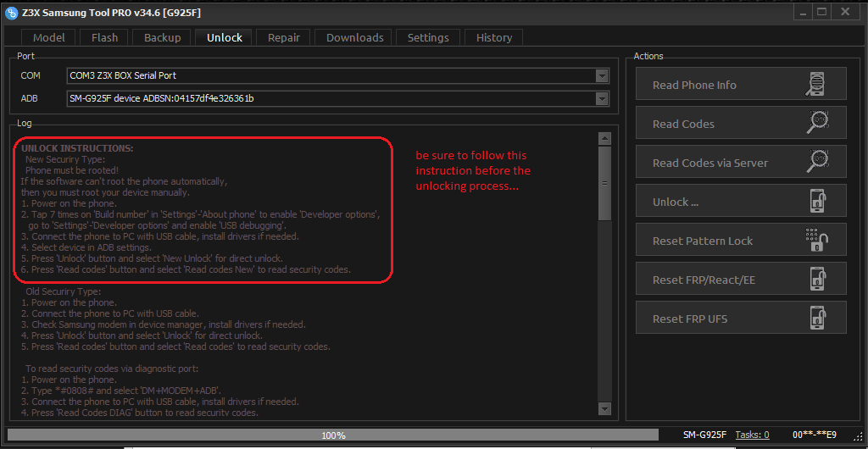Click Read Codes via Server button label

710,164
